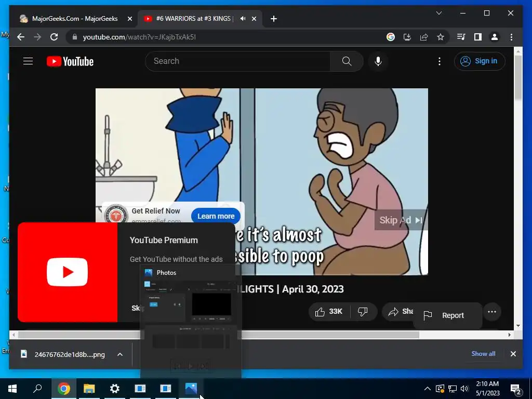Viewport: 532px width, 399px height.
Task: Click the Get Relief Now ad title
Action: click(x=156, y=211)
